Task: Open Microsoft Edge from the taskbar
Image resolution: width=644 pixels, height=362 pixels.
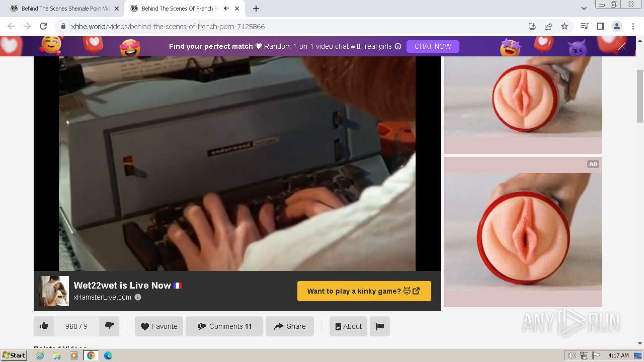Action: pos(108,355)
